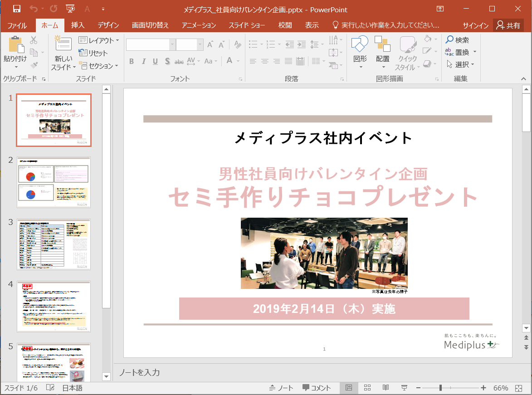Toggle Comments (コメント) pane in status bar
Image resolution: width=532 pixels, height=395 pixels.
317,388
